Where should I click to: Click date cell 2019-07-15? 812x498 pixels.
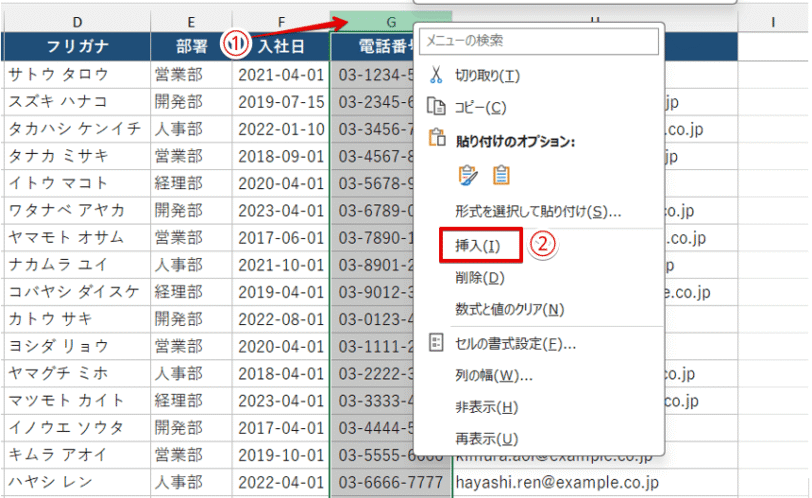[x=281, y=102]
